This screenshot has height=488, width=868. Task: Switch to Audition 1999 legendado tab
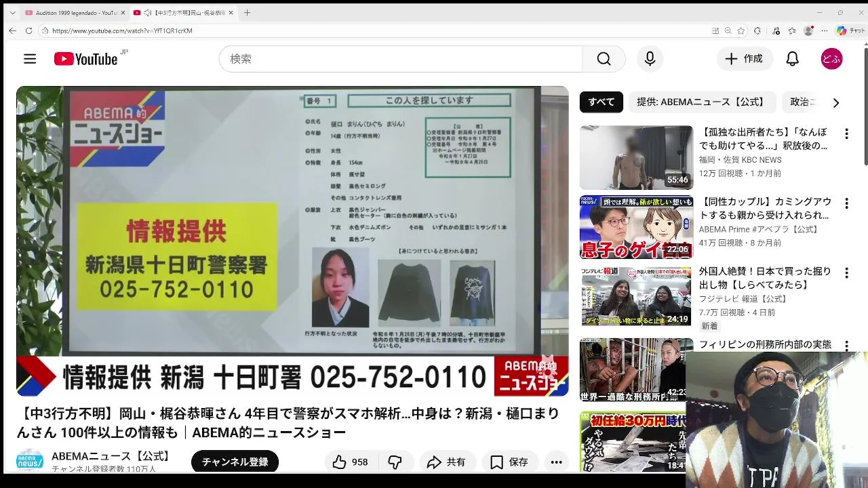click(75, 13)
